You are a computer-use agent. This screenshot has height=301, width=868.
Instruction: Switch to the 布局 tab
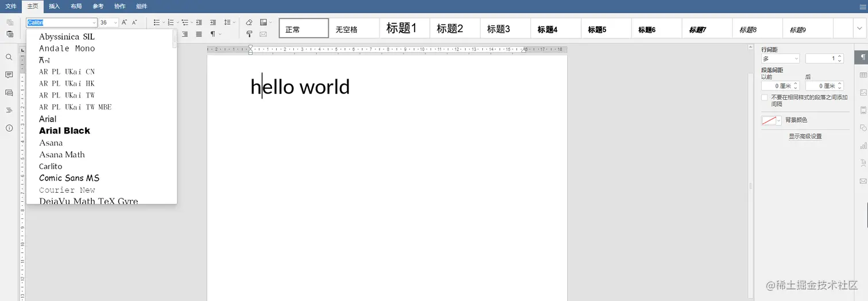(x=76, y=6)
